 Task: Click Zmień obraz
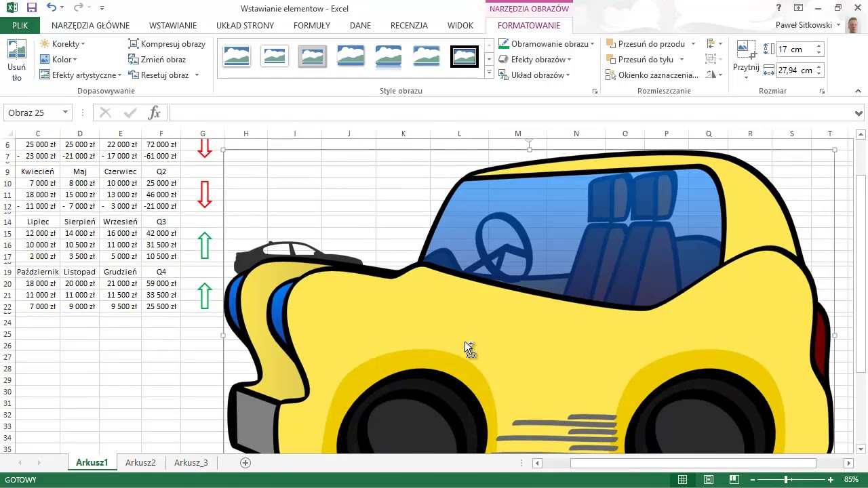tap(157, 60)
